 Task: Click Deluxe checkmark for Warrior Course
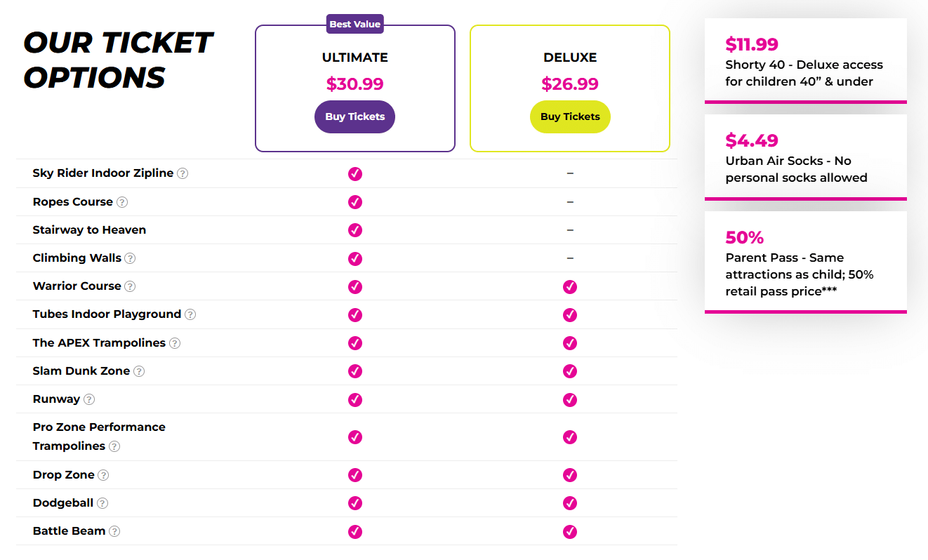coord(570,286)
